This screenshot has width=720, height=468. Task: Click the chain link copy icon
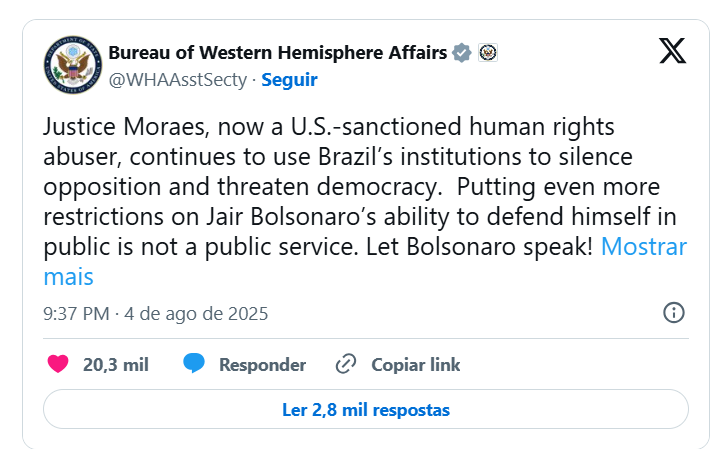(x=346, y=364)
